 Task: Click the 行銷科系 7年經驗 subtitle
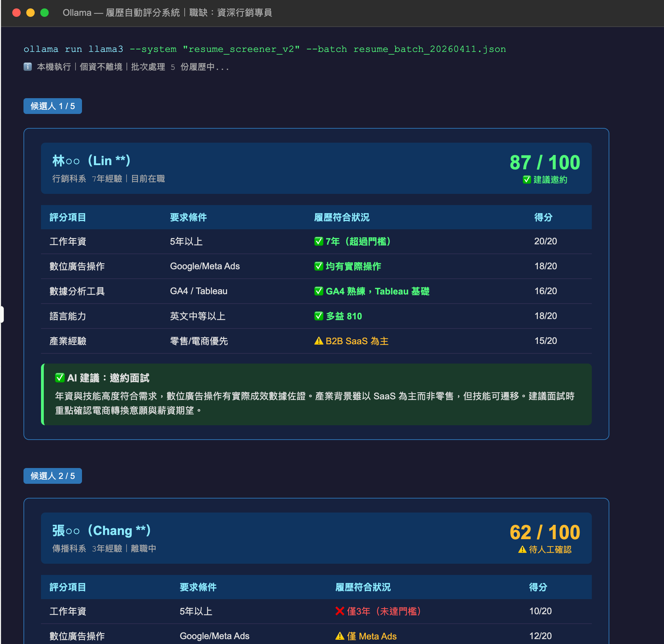pos(108,179)
